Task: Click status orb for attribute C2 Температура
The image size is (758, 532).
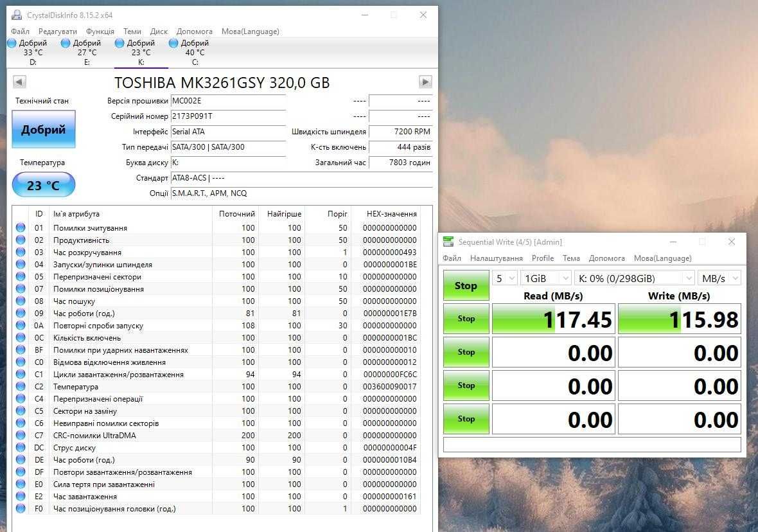Action: 21,386
